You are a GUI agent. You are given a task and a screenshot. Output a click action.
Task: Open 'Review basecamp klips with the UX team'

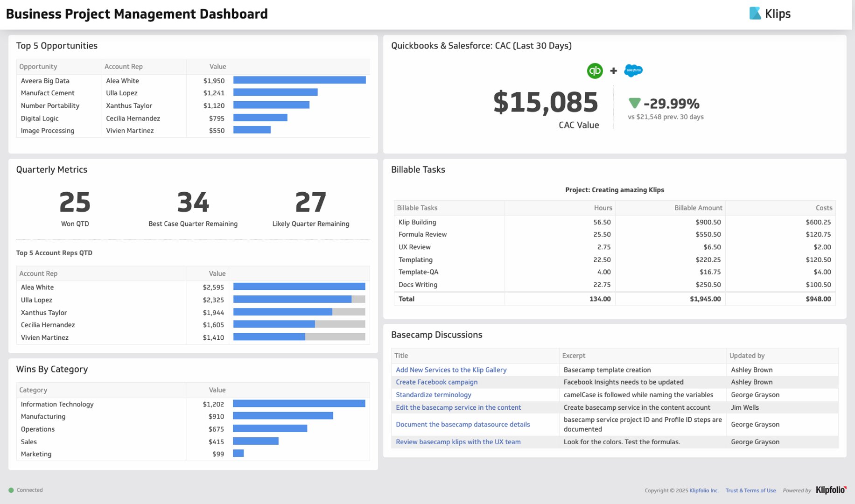pos(458,442)
